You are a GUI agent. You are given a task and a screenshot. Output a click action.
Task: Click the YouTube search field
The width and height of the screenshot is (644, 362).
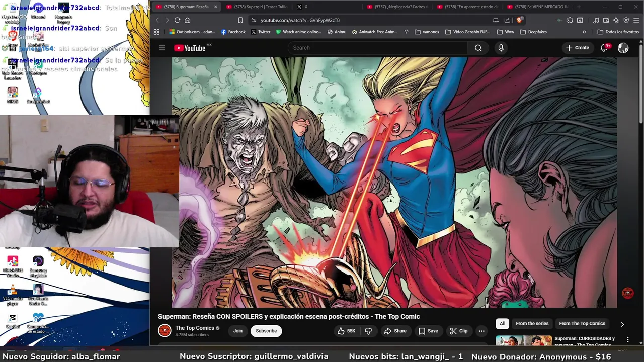tap(377, 48)
